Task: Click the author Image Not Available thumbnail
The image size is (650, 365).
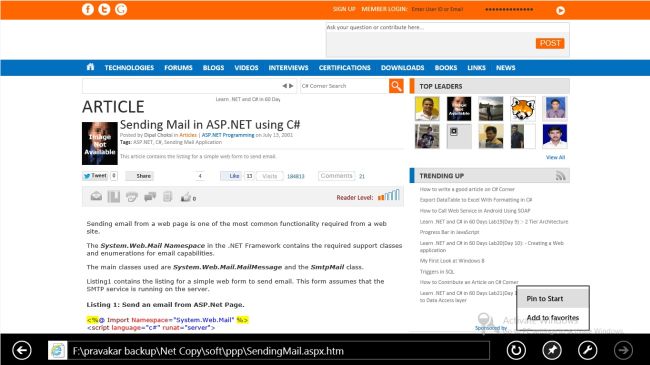Action: (x=99, y=143)
